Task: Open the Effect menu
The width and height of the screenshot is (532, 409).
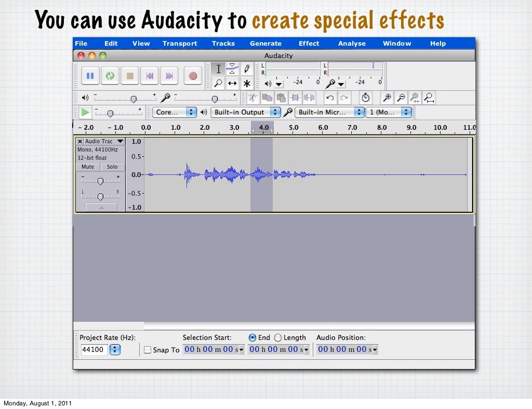Action: pyautogui.click(x=309, y=44)
